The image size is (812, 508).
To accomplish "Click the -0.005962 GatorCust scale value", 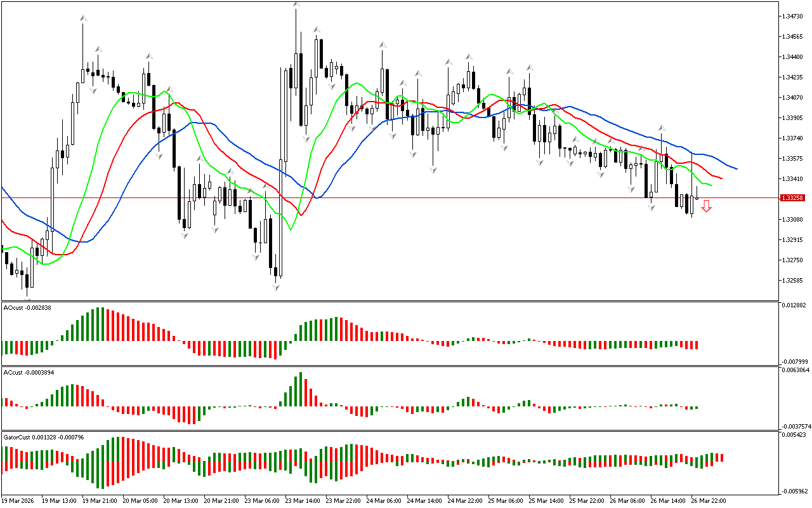I will point(796,491).
